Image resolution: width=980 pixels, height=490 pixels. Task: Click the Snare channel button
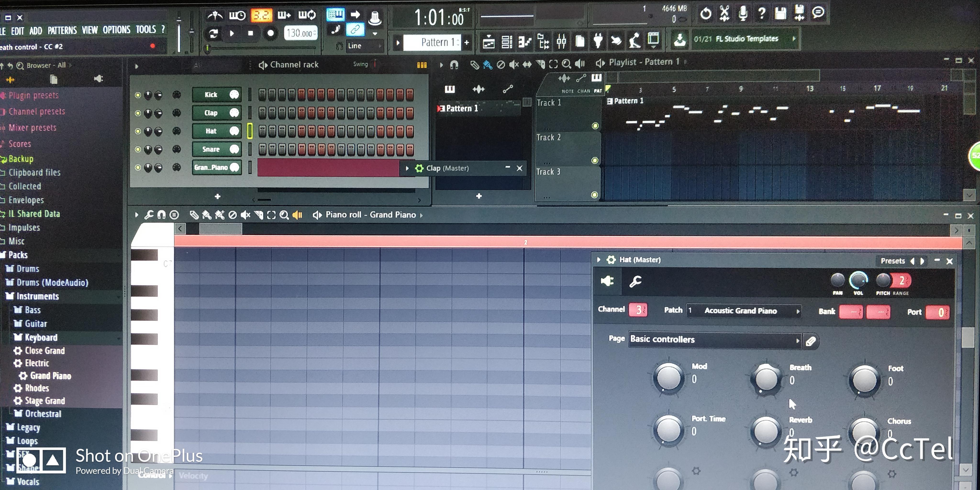[x=217, y=149]
